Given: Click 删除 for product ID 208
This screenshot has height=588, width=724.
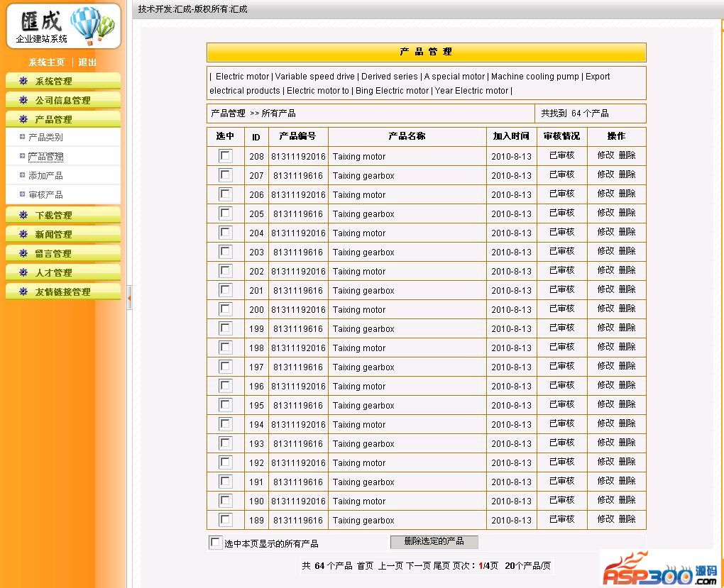Looking at the screenshot, I should coord(627,155).
